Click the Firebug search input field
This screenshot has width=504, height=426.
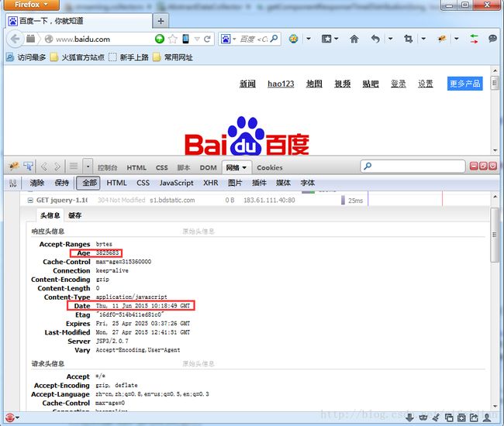pyautogui.click(x=413, y=167)
